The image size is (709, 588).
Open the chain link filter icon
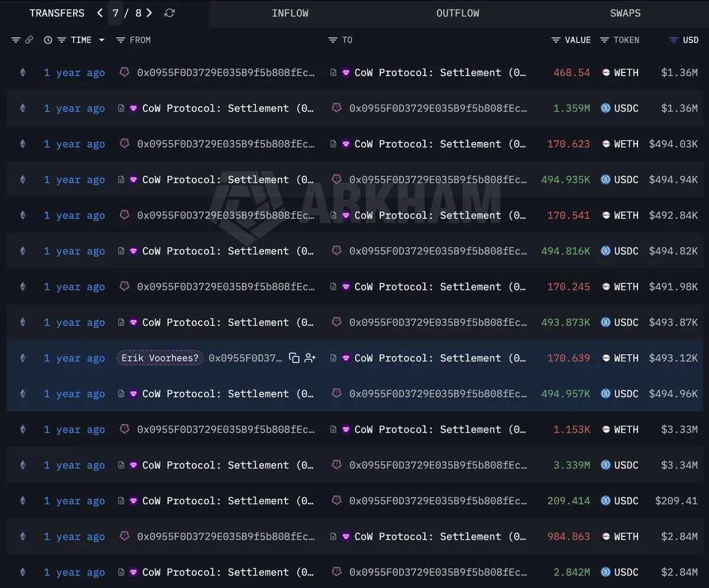coord(29,40)
